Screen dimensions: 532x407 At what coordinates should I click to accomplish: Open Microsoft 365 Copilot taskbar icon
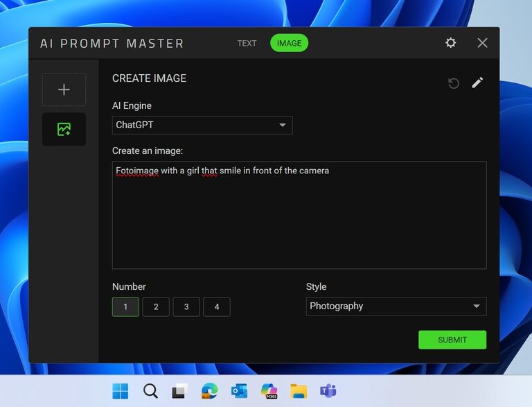click(269, 391)
